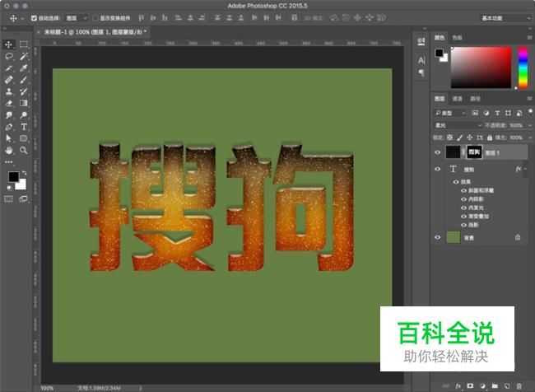Swap foreground and background colors arrow
Image resolution: width=535 pixels, height=392 pixels.
(24, 173)
